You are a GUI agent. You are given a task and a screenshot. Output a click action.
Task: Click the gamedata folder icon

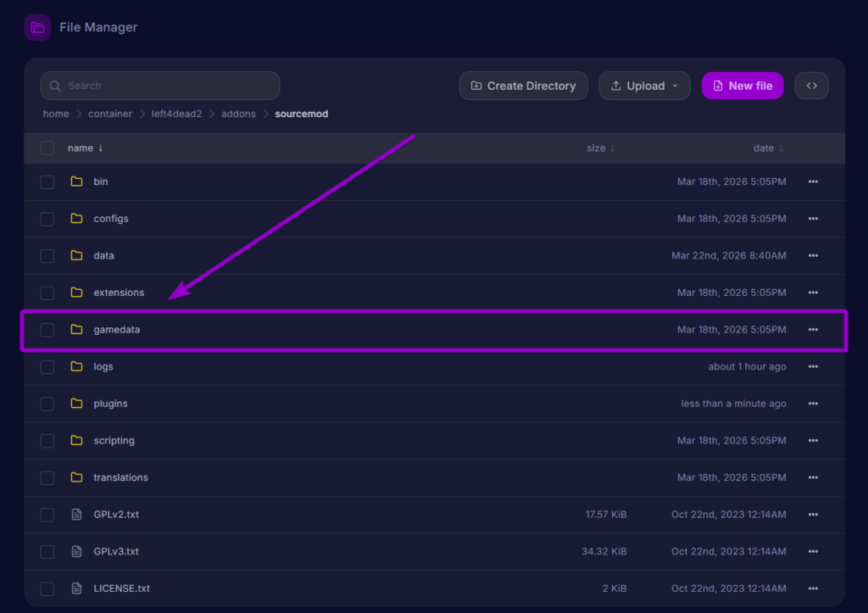[x=77, y=330]
